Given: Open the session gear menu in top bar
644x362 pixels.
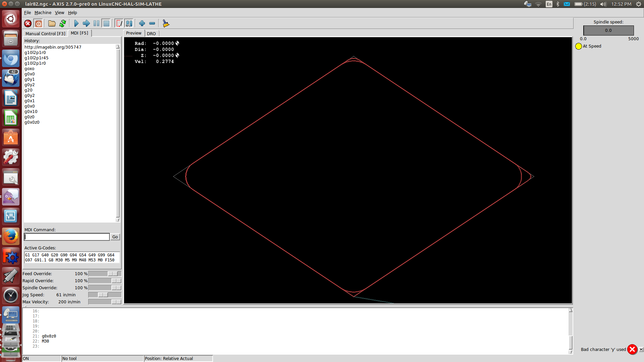Looking at the screenshot, I should click(x=639, y=4).
